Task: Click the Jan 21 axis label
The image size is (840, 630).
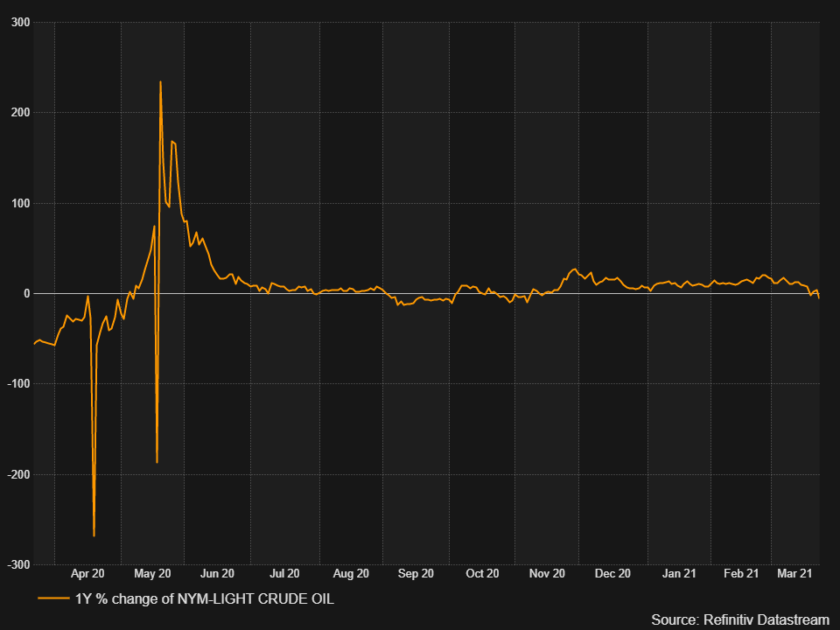Action: coord(678,573)
